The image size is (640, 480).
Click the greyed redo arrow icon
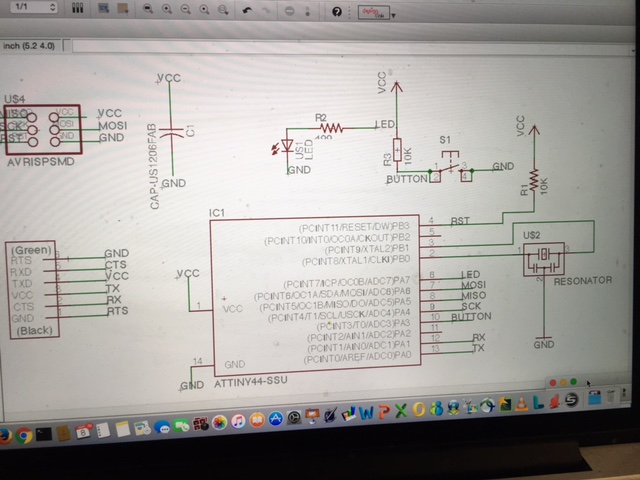266,11
